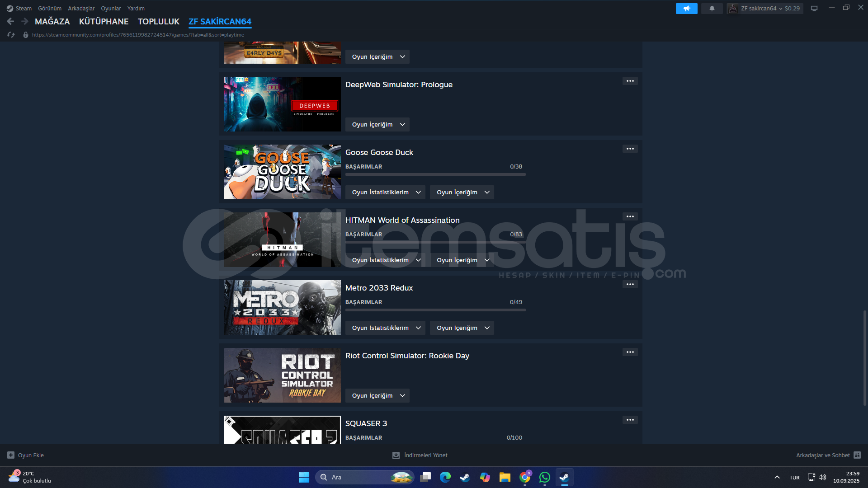868x488 pixels.
Task: Open Task View on the taskbar
Action: tap(425, 477)
